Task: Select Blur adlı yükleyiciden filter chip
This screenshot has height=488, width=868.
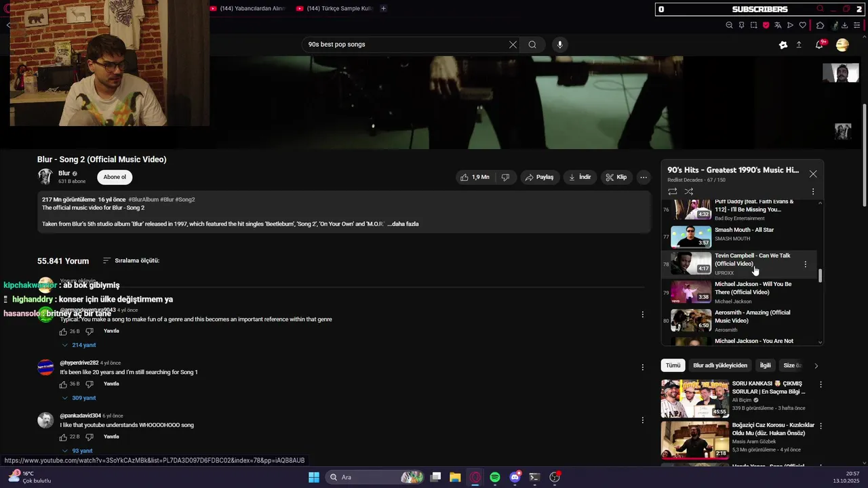Action: [x=720, y=365]
